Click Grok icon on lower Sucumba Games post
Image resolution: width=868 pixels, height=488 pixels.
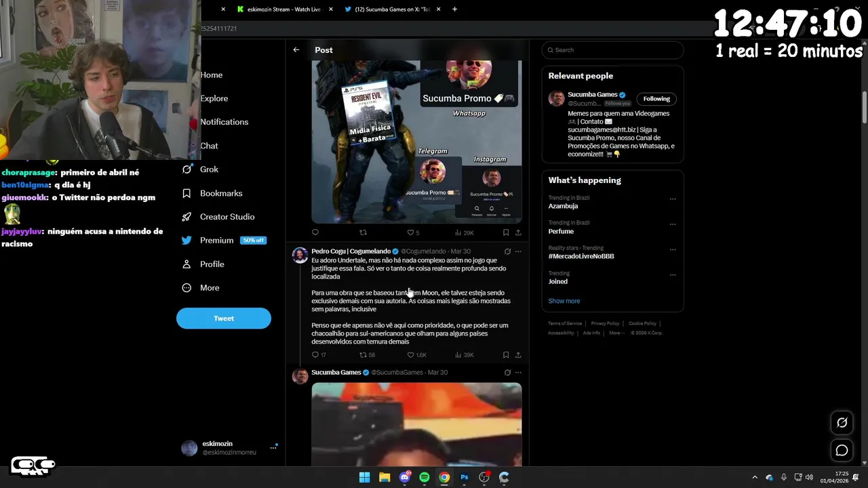coord(507,372)
